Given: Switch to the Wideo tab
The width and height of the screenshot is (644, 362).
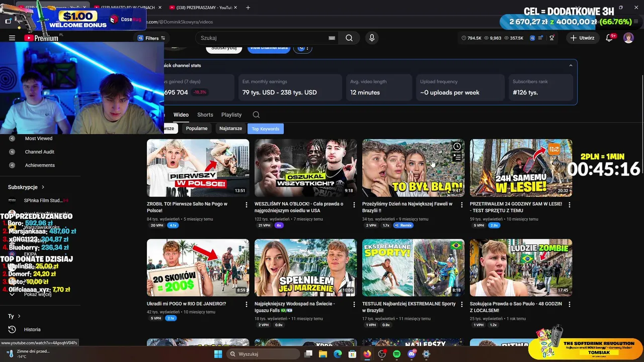Looking at the screenshot, I should pos(181,115).
